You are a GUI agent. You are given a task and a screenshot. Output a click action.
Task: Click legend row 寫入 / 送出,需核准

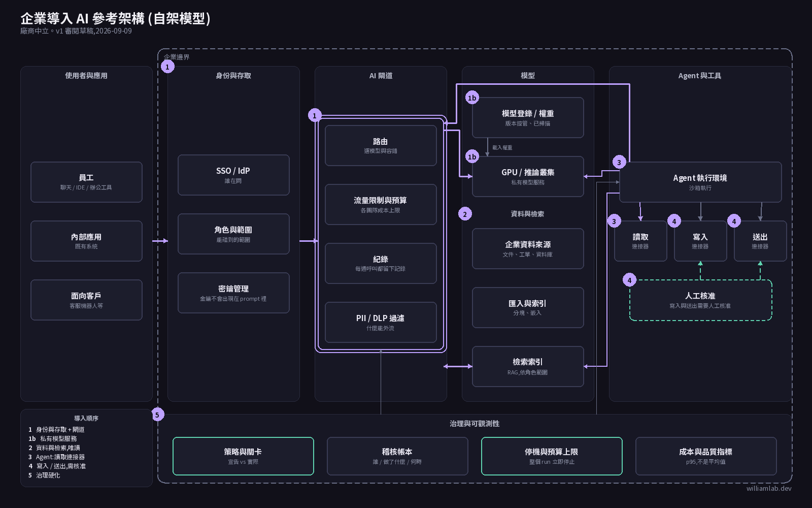(57, 466)
